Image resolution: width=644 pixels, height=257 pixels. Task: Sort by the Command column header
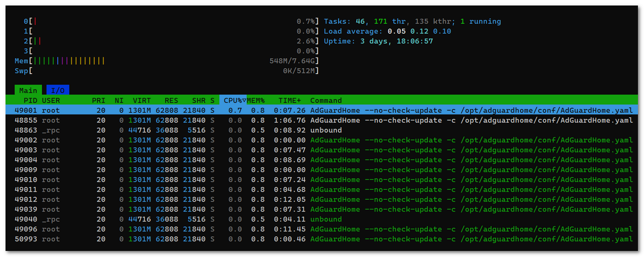point(326,100)
